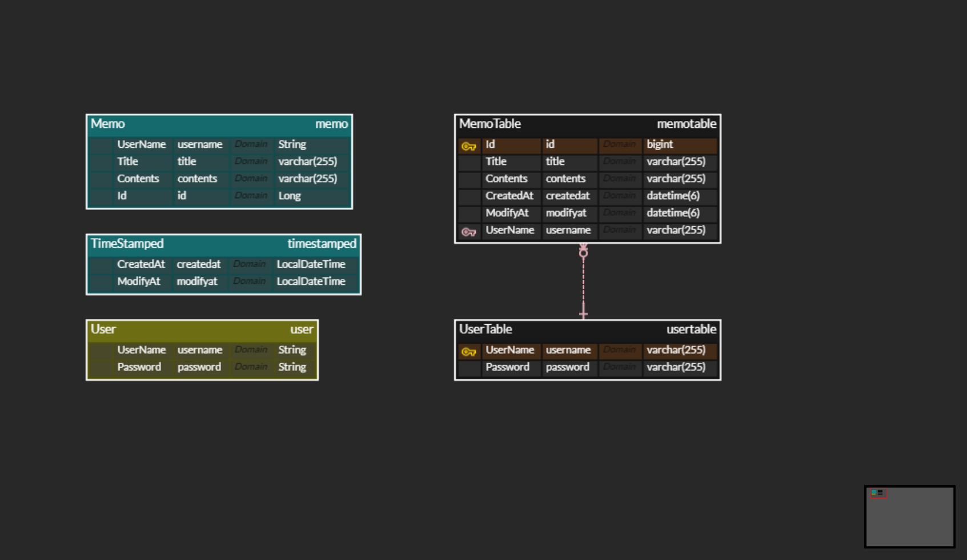Select 'UserName' logical column in the olive User table

[142, 350]
